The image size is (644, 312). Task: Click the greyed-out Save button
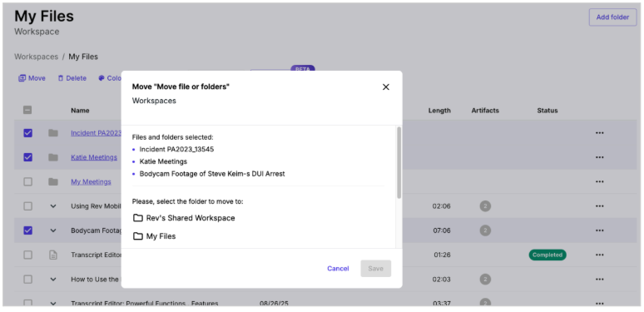click(x=376, y=269)
